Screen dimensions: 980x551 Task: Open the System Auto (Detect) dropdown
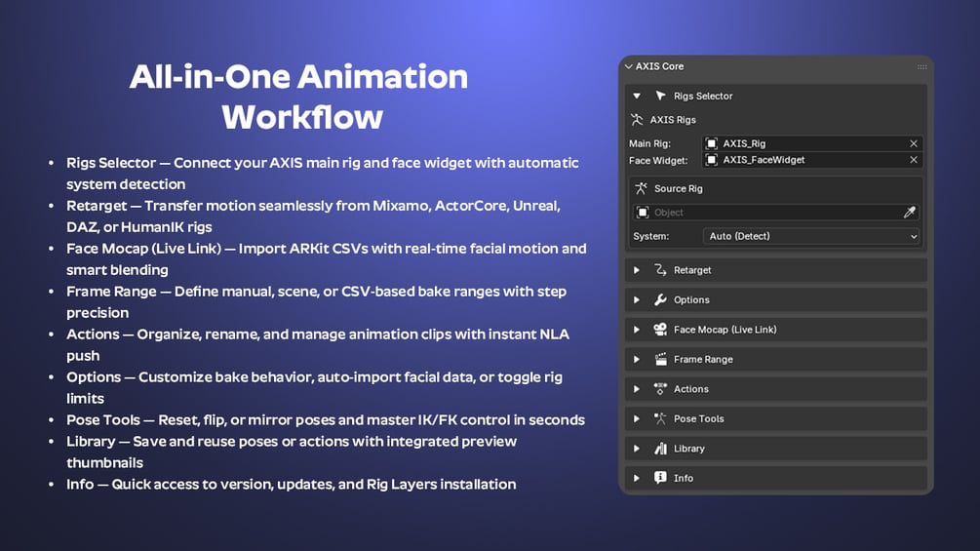(811, 236)
